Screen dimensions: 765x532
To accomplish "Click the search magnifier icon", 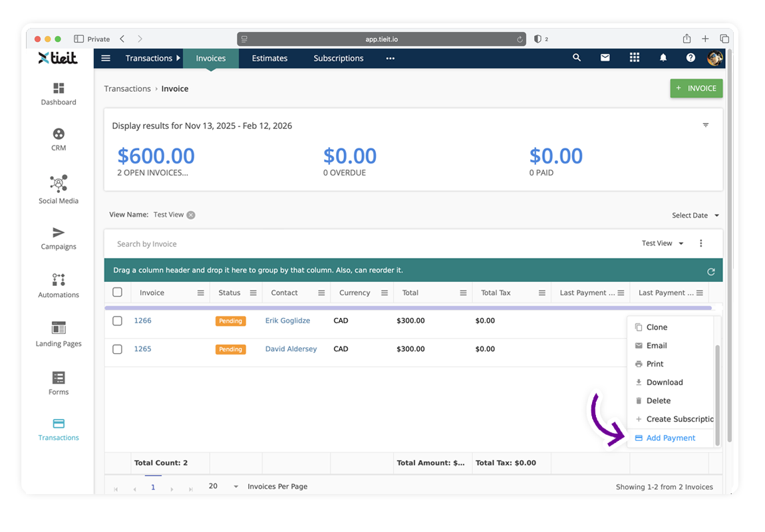I will 577,58.
